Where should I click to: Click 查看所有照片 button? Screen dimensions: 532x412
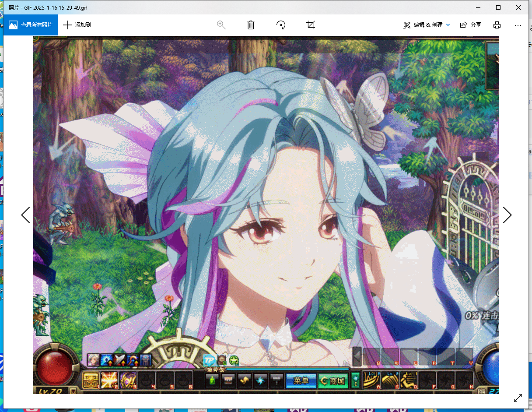[31, 25]
